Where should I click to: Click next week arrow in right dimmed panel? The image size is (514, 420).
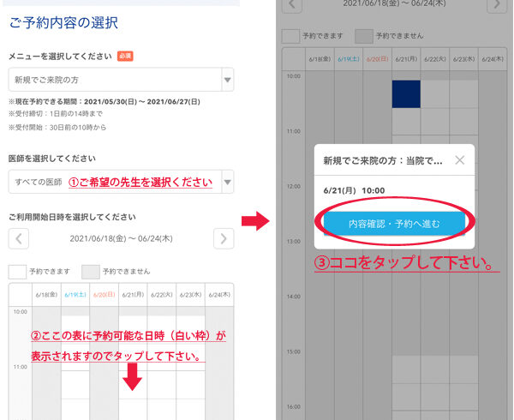497,5
